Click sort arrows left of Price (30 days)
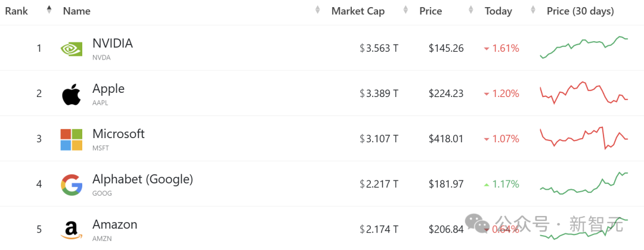The image size is (644, 250). coord(533,10)
